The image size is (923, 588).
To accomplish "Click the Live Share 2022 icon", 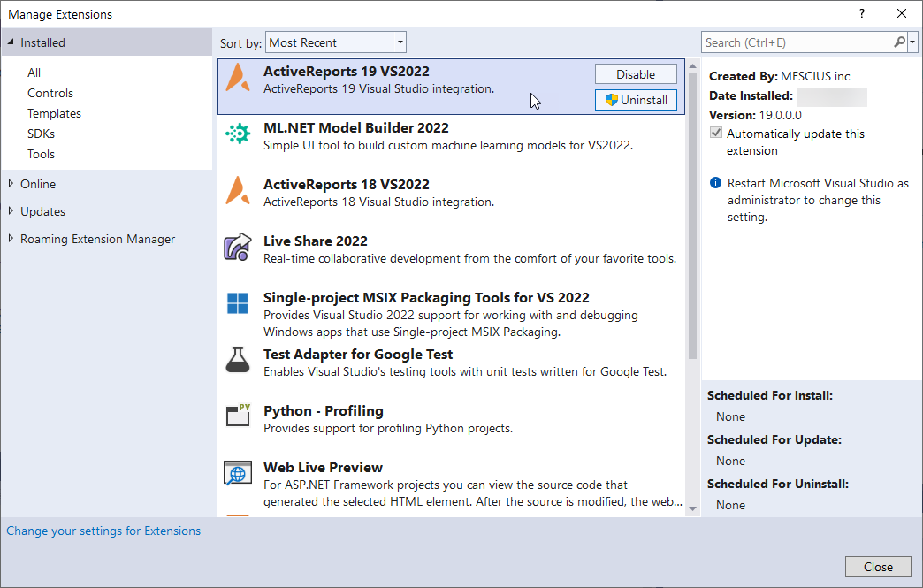I will coord(238,248).
